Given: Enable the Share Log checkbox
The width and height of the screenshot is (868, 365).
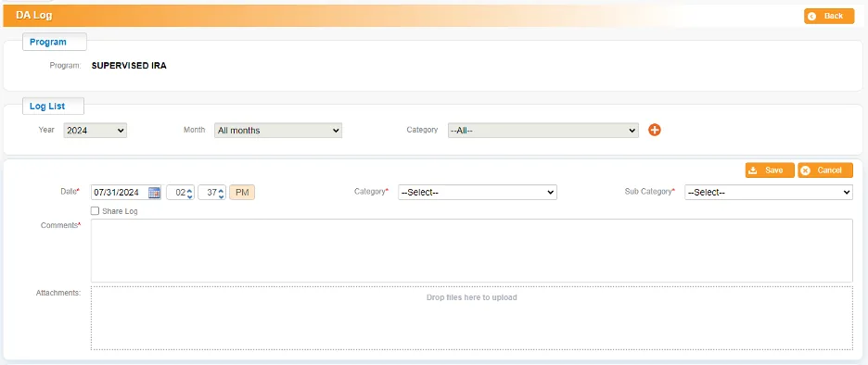Looking at the screenshot, I should (96, 210).
